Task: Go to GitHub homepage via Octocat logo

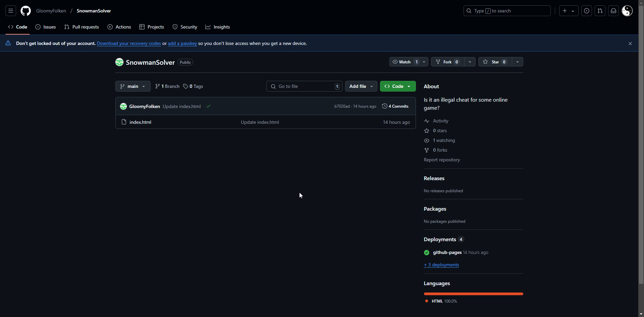Action: [26, 11]
